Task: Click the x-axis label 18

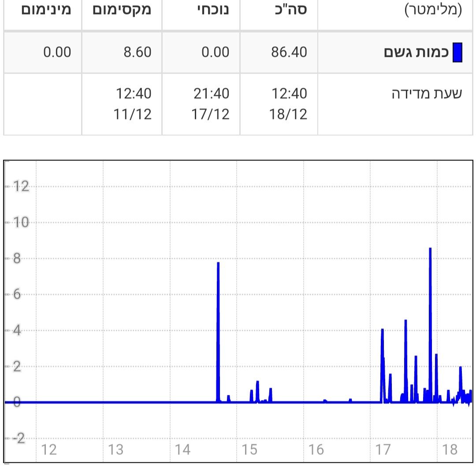Action: 450,450
